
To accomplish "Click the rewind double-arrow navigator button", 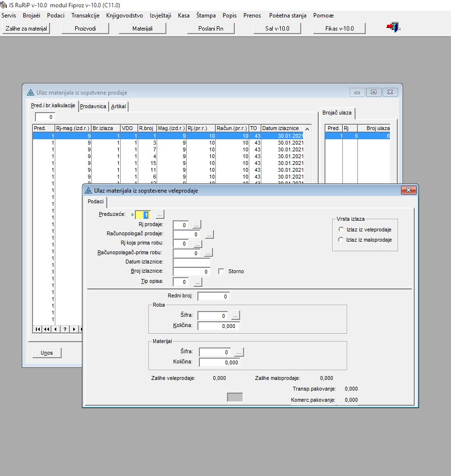I will tap(47, 329).
